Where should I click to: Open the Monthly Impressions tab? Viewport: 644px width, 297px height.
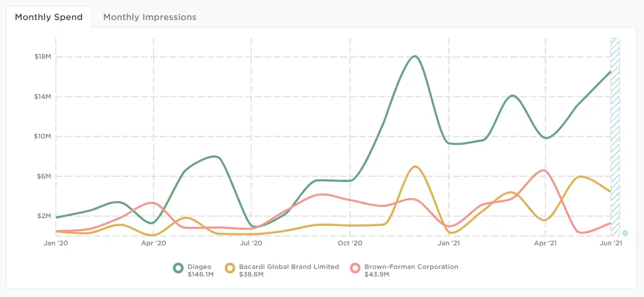[x=150, y=17]
